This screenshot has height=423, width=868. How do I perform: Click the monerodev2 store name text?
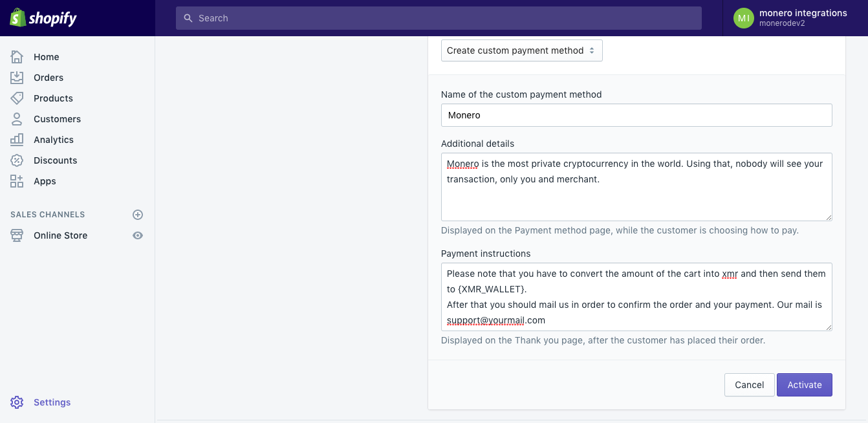[782, 24]
